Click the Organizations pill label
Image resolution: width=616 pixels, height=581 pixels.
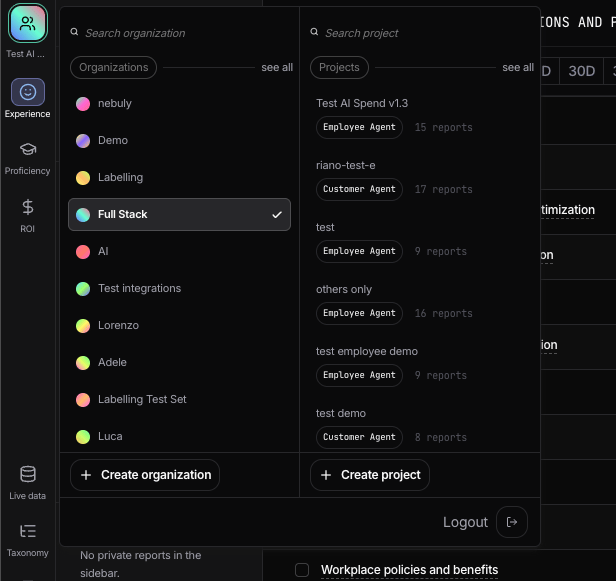tap(114, 68)
